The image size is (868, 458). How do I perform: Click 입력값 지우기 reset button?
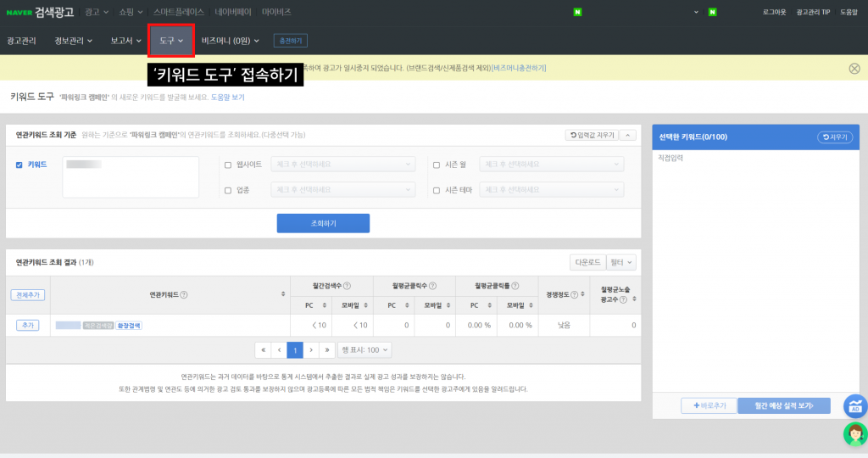[x=592, y=135]
